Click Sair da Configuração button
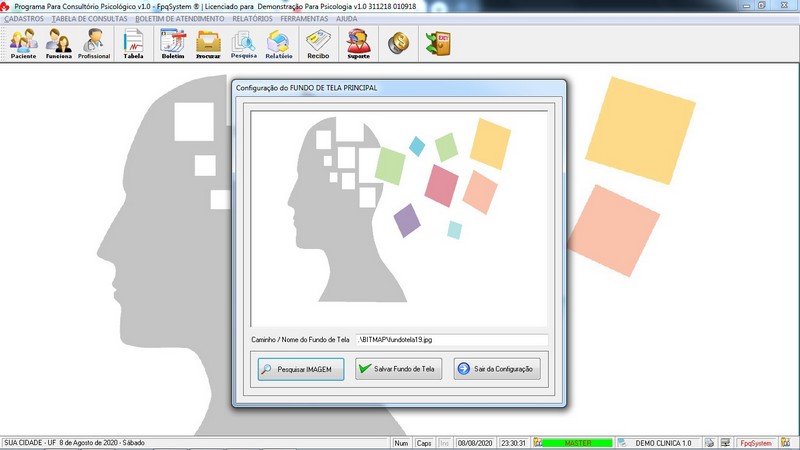 click(497, 368)
